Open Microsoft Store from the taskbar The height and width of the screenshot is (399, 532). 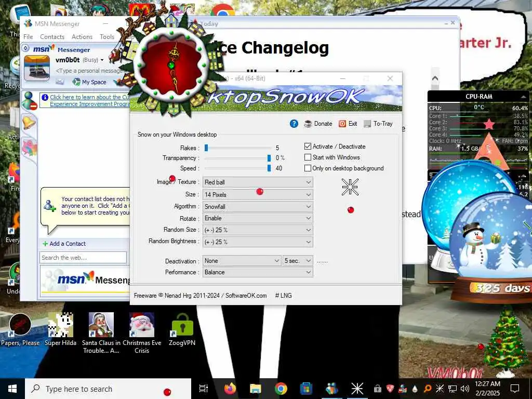click(x=306, y=389)
